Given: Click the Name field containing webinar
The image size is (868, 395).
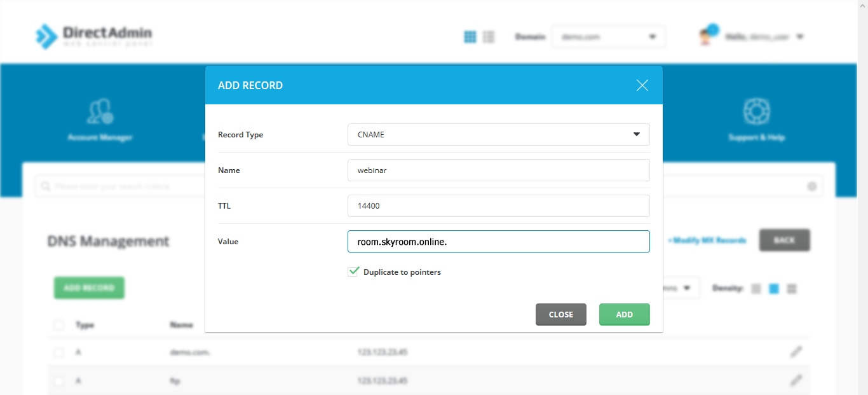Looking at the screenshot, I should (498, 170).
